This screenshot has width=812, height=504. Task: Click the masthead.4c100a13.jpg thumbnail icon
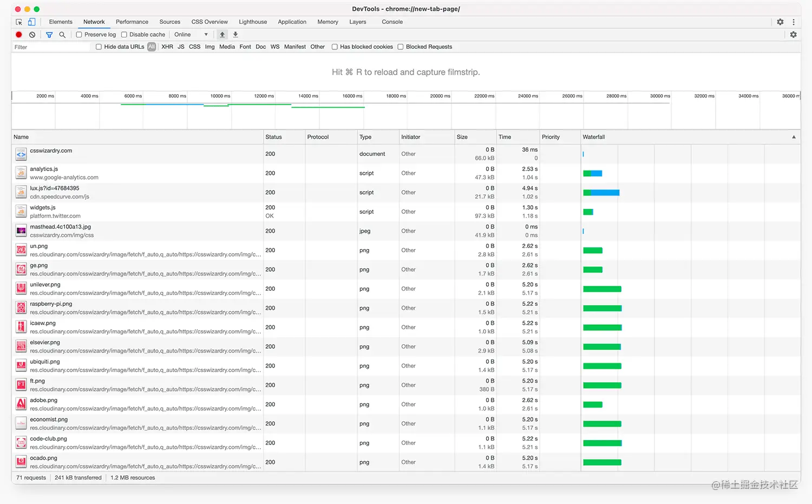point(21,231)
